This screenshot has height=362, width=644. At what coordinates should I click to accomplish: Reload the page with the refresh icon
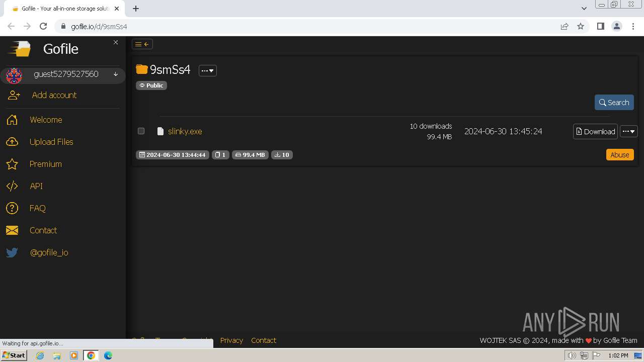(43, 26)
